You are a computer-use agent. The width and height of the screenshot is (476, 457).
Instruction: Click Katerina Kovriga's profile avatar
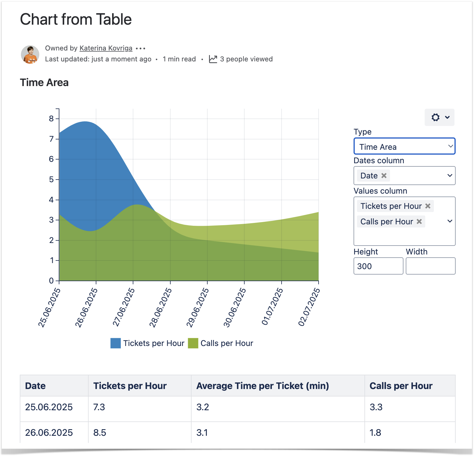[30, 54]
